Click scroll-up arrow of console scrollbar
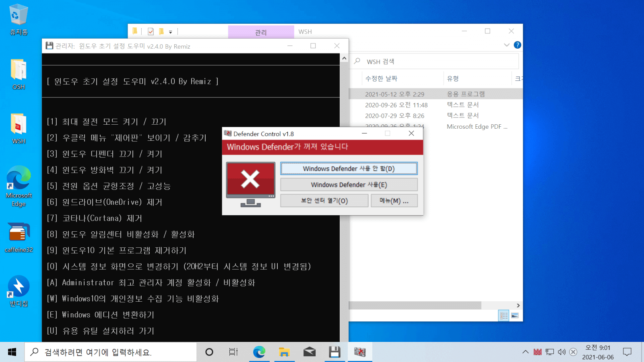The height and width of the screenshot is (362, 644). pos(344,58)
